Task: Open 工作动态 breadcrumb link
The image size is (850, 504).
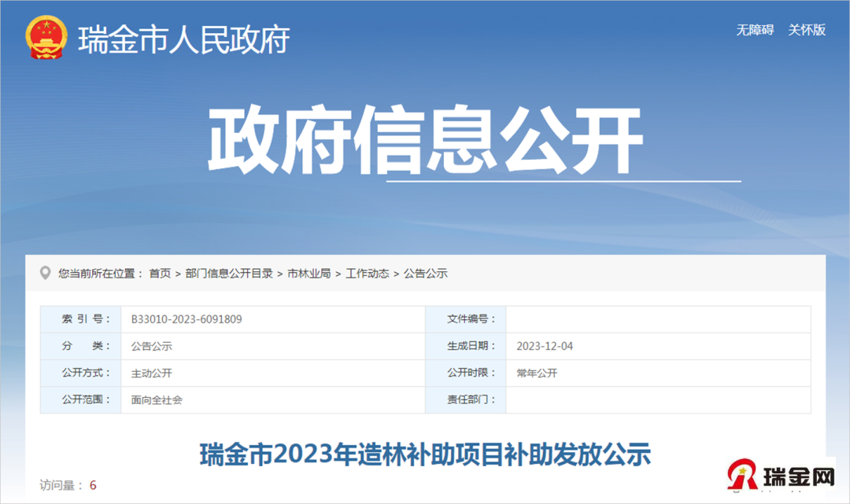Action: click(x=368, y=274)
